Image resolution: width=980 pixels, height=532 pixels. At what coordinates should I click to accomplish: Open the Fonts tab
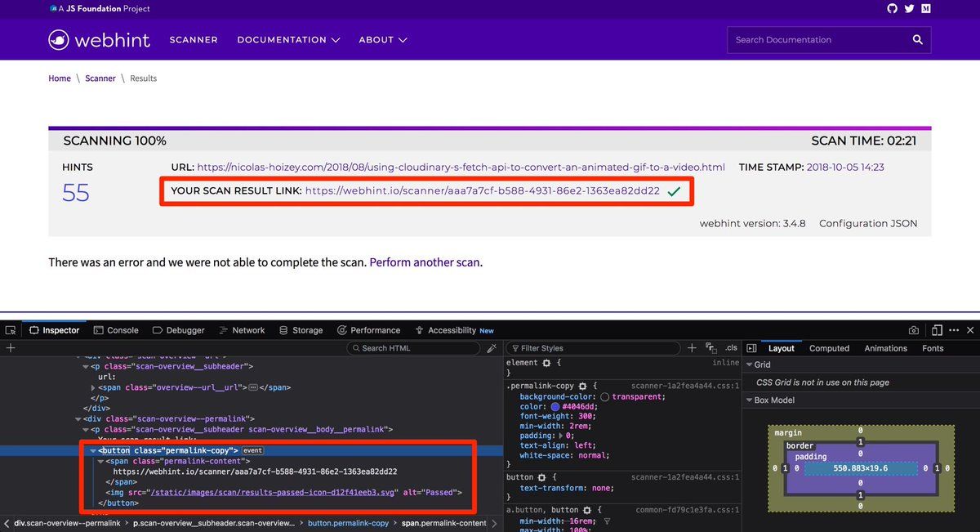[x=933, y=348]
